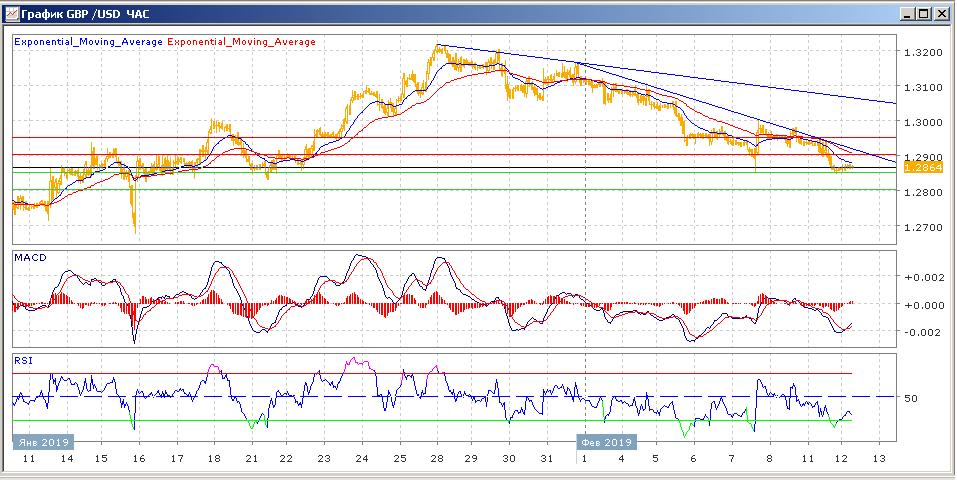Click the RSI 50 level label

coord(911,398)
